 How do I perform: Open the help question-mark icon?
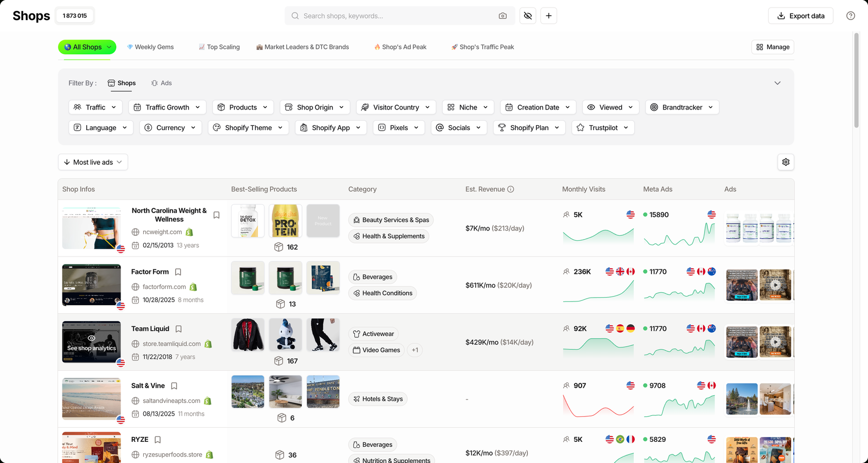pos(851,16)
